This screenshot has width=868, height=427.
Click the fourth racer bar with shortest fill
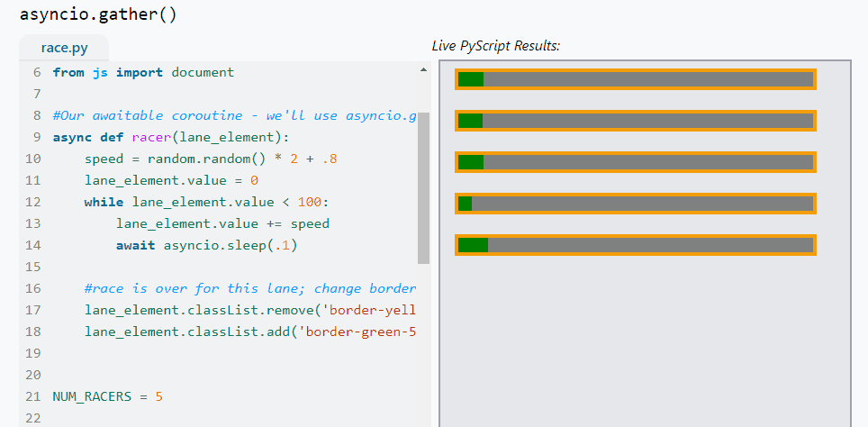(636, 204)
